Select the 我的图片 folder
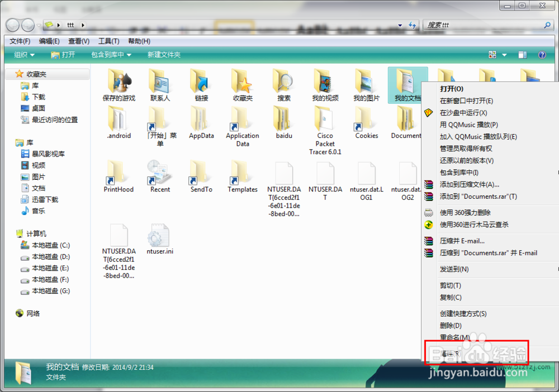The width and height of the screenshot is (559, 392). 367,85
